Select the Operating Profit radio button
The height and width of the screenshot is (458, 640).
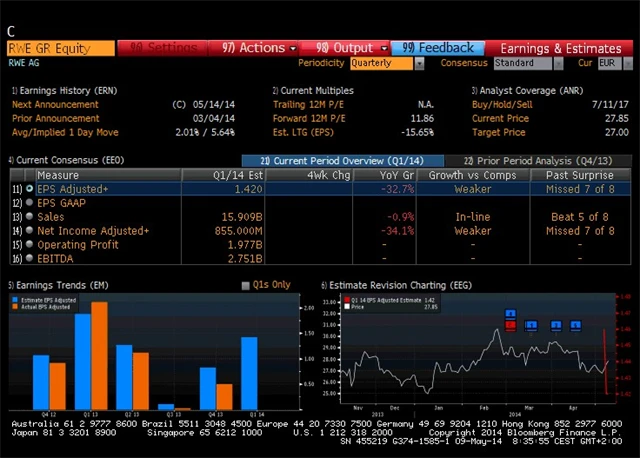pos(29,244)
